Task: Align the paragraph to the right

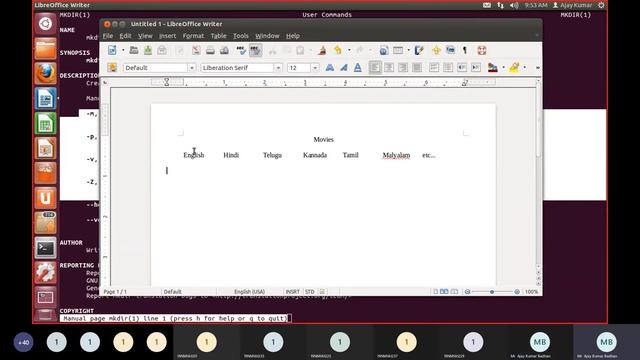Action: [403, 67]
